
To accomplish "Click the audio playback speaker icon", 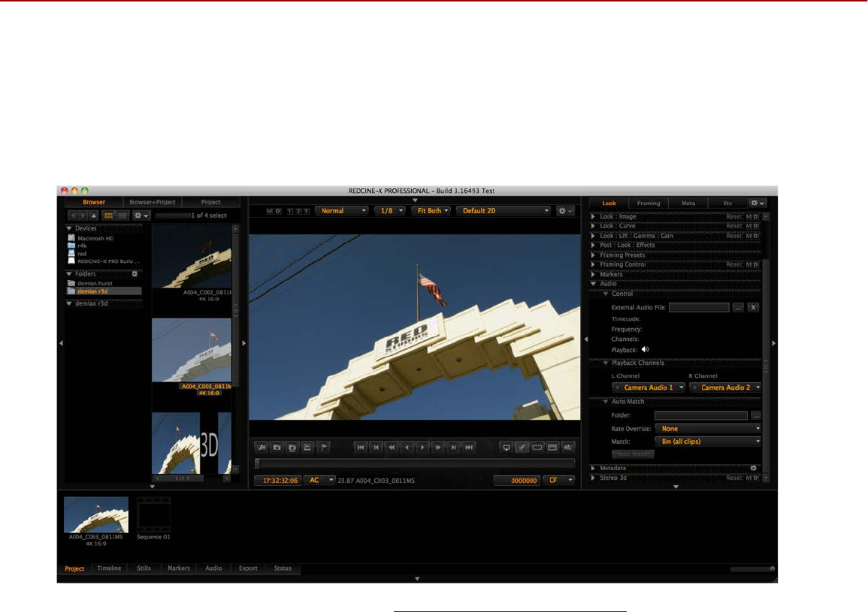I will (x=645, y=350).
